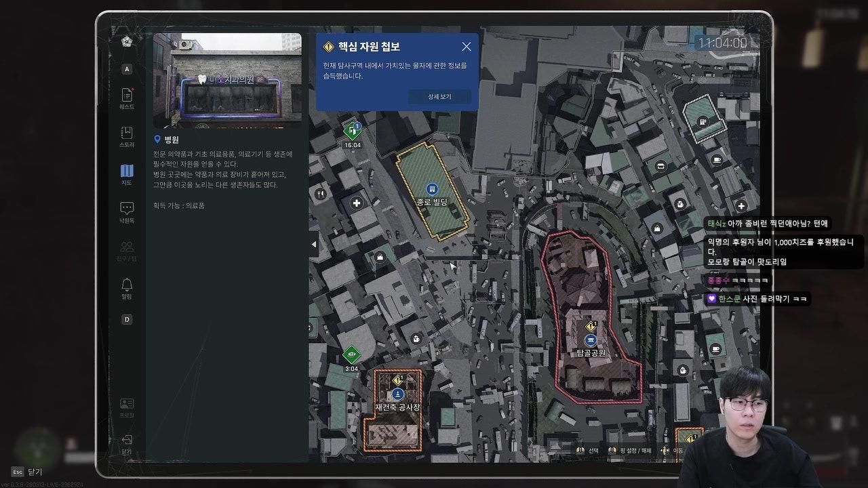
Task: Click 닫기 at the bottom of the sidebar
Action: (x=126, y=444)
